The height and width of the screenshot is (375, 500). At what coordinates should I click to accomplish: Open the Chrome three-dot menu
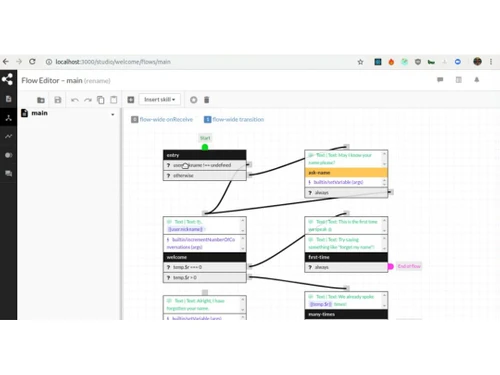[x=491, y=62]
